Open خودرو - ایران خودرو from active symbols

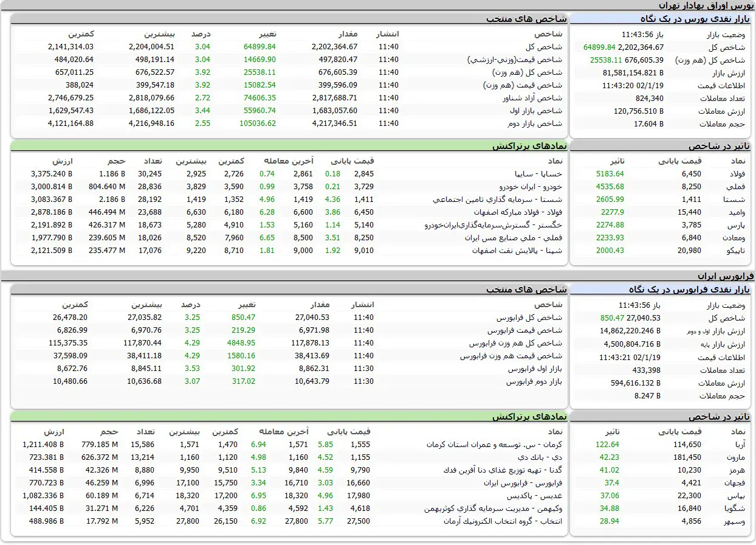click(529, 186)
